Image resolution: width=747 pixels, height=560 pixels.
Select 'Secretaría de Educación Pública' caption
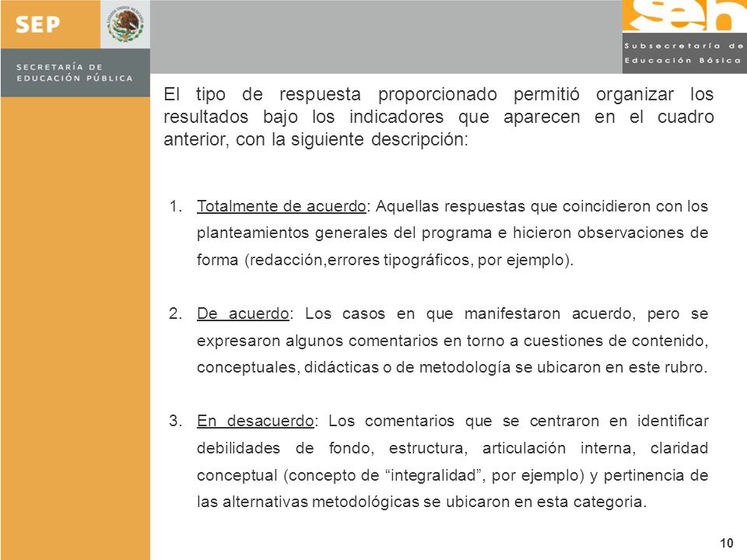point(75,72)
